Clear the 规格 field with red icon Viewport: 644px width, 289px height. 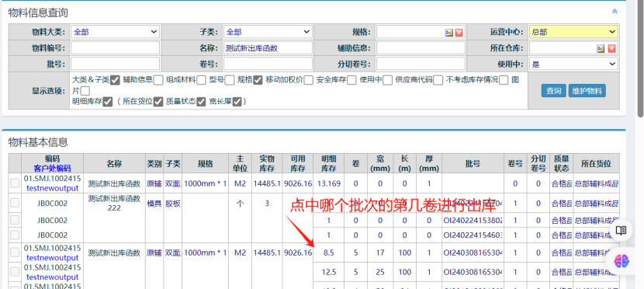[459, 33]
